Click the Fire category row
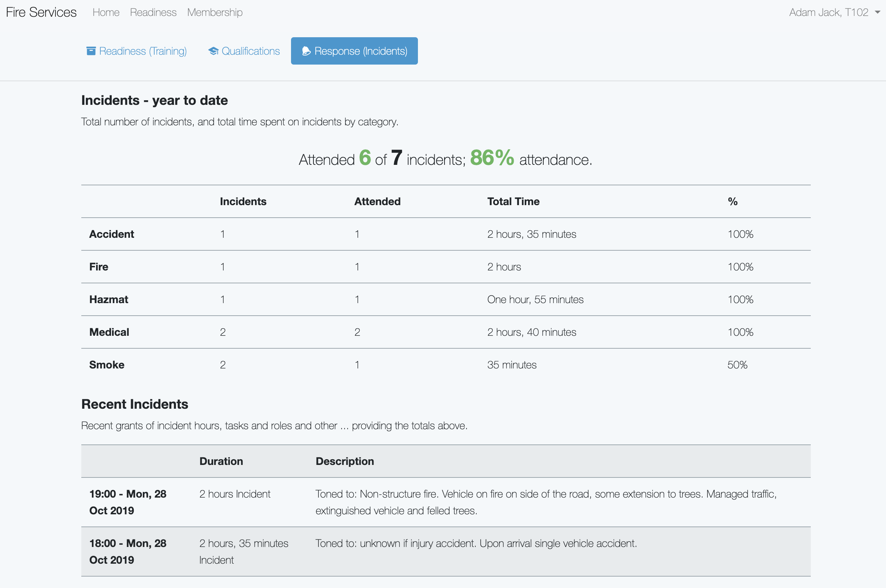The height and width of the screenshot is (588, 886). (x=98, y=267)
